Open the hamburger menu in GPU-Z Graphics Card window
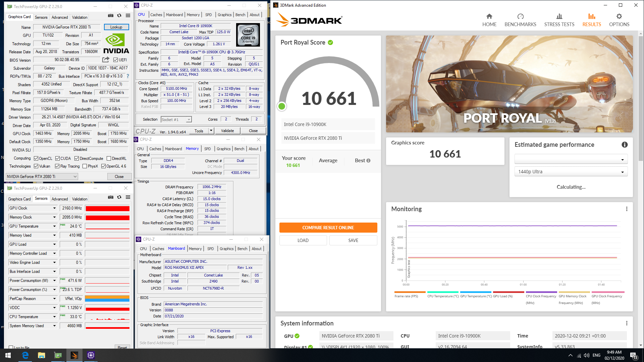The height and width of the screenshot is (362, 644). (128, 16)
